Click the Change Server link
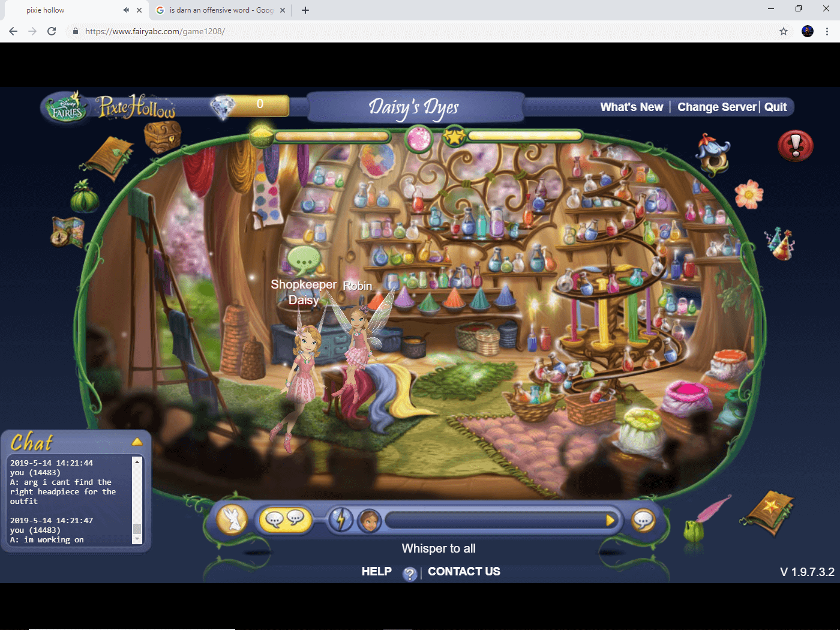840x630 pixels. (716, 107)
